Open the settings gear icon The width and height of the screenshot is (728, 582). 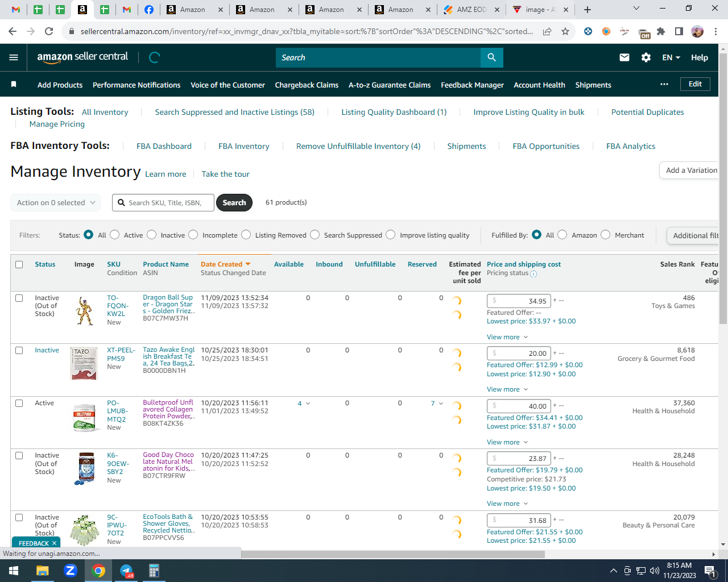(646, 57)
